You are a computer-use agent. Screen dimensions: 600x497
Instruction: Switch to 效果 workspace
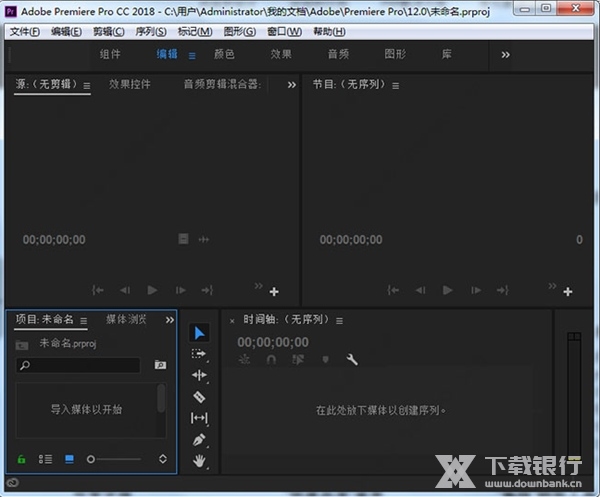pos(281,54)
